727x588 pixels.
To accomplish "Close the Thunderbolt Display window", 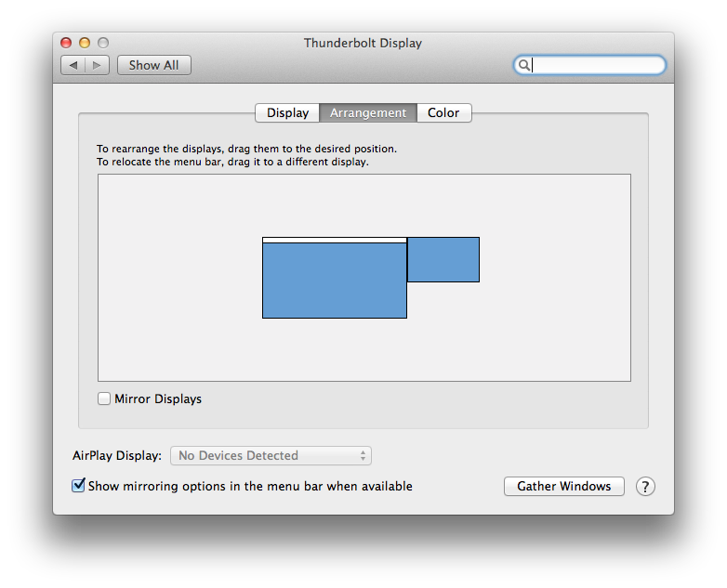I will pyautogui.click(x=66, y=43).
